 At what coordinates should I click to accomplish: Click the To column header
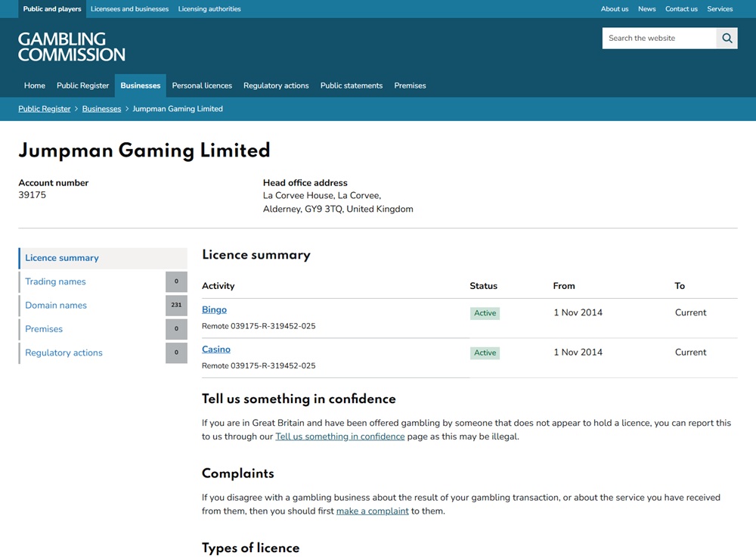[680, 286]
